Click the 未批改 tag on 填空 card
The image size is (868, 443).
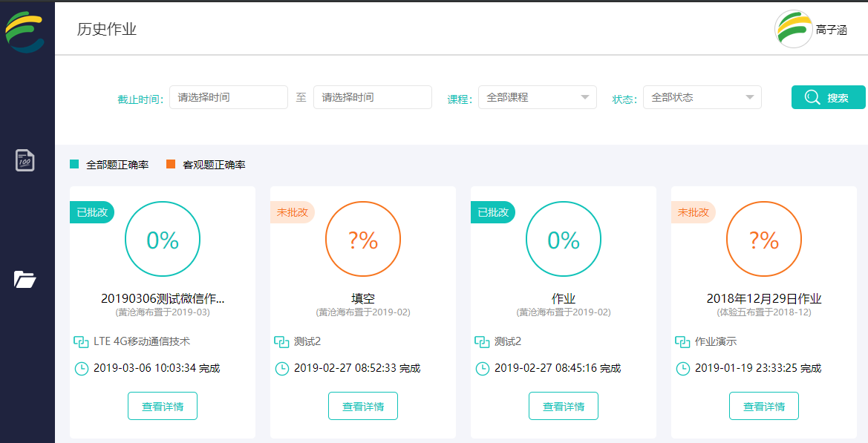coord(292,212)
